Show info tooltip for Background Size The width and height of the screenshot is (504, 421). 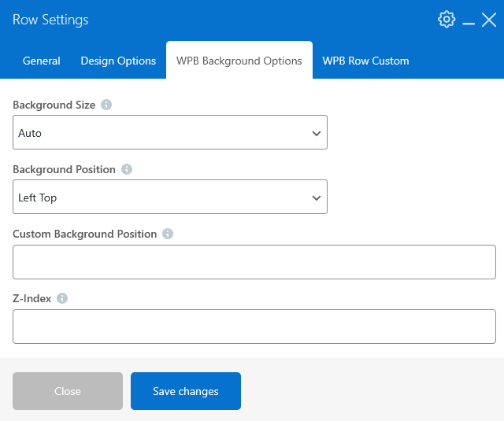pyautogui.click(x=106, y=105)
